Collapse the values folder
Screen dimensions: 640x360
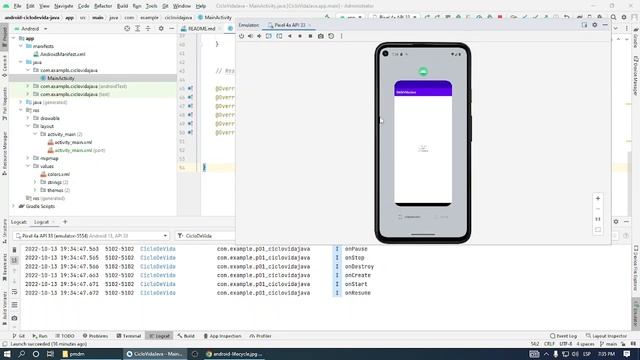tap(28, 166)
